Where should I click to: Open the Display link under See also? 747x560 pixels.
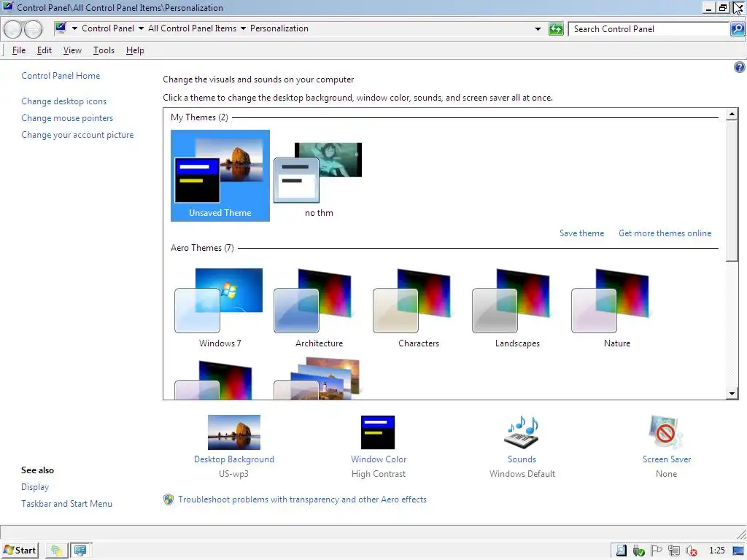35,487
